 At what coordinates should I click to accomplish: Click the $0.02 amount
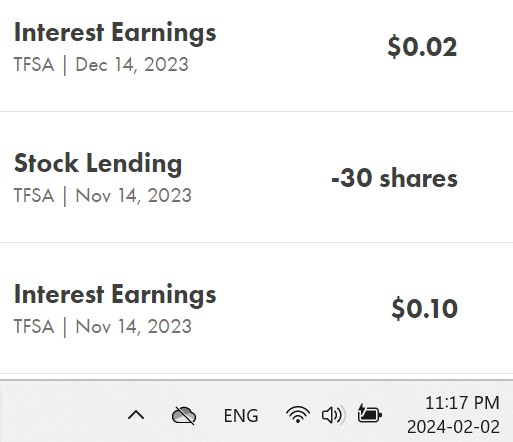click(422, 46)
